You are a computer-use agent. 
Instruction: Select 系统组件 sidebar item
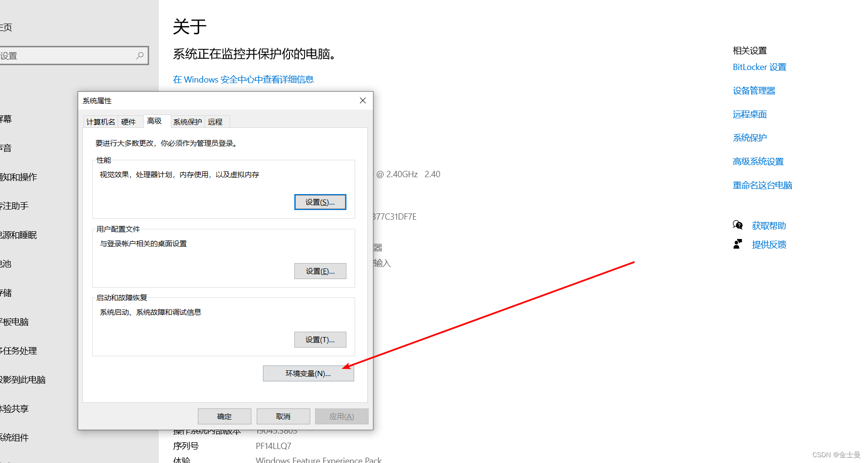(14, 438)
